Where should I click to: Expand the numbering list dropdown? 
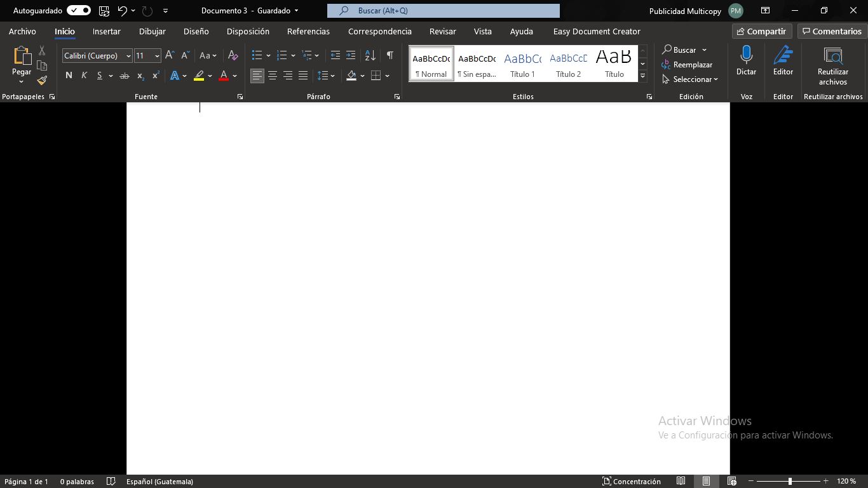(x=293, y=56)
